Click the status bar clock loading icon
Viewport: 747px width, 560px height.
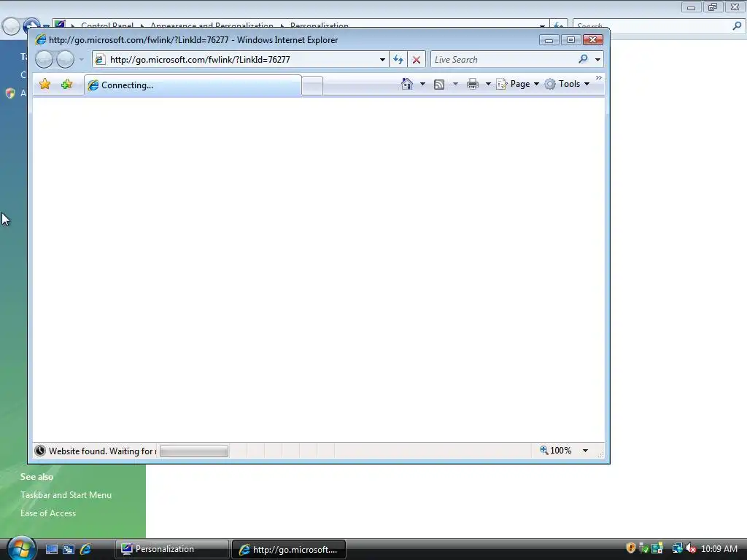40,451
